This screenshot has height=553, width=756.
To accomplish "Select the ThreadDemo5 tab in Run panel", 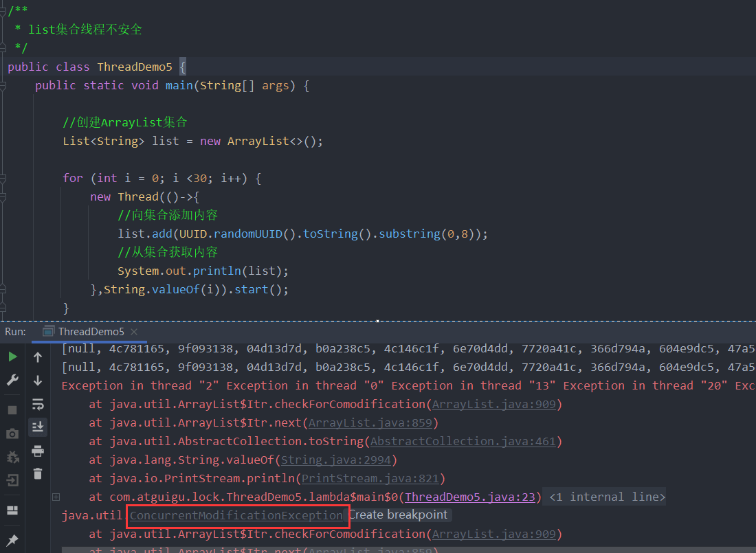I will coord(89,332).
